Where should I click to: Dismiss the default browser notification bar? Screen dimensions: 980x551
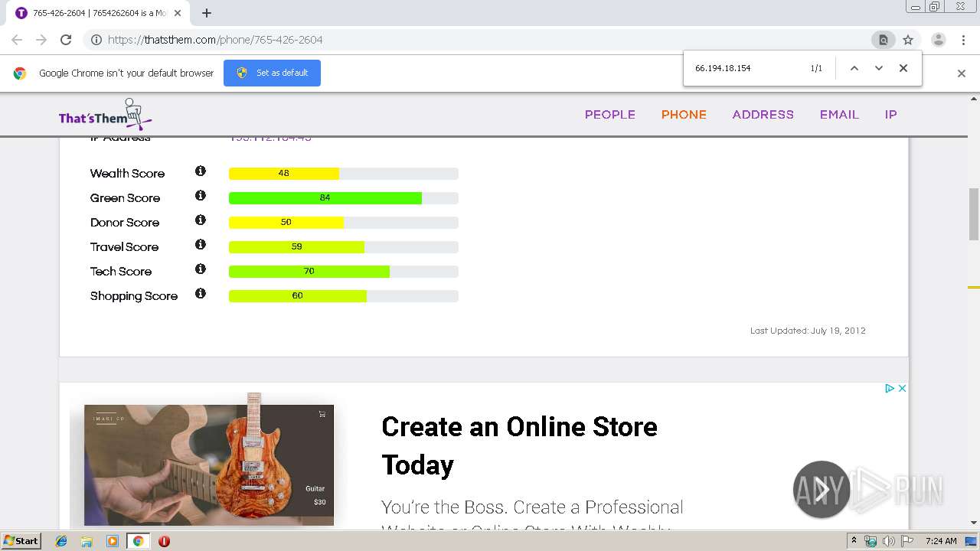pyautogui.click(x=962, y=73)
